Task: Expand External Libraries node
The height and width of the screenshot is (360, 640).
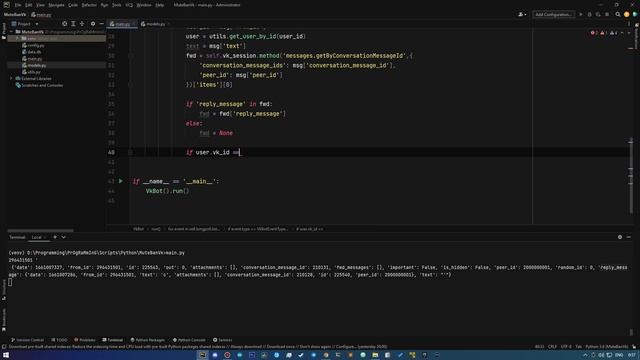Action: coord(11,78)
